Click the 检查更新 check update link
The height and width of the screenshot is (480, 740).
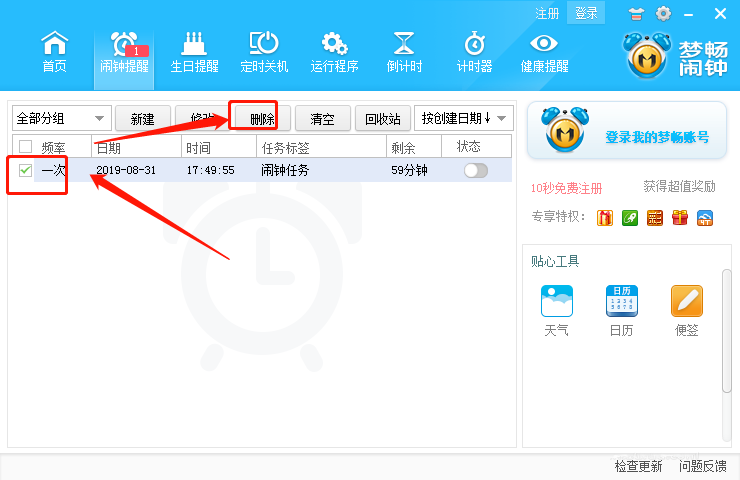[x=638, y=466]
